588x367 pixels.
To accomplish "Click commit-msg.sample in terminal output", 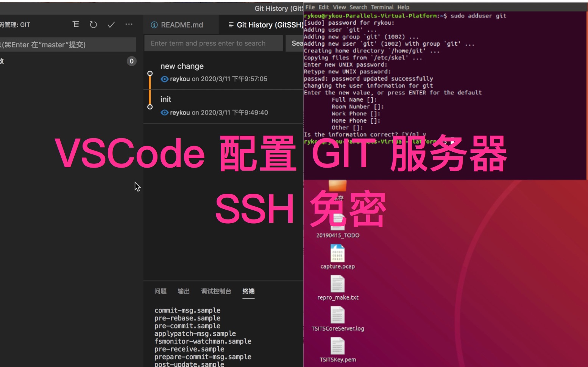I will click(187, 310).
